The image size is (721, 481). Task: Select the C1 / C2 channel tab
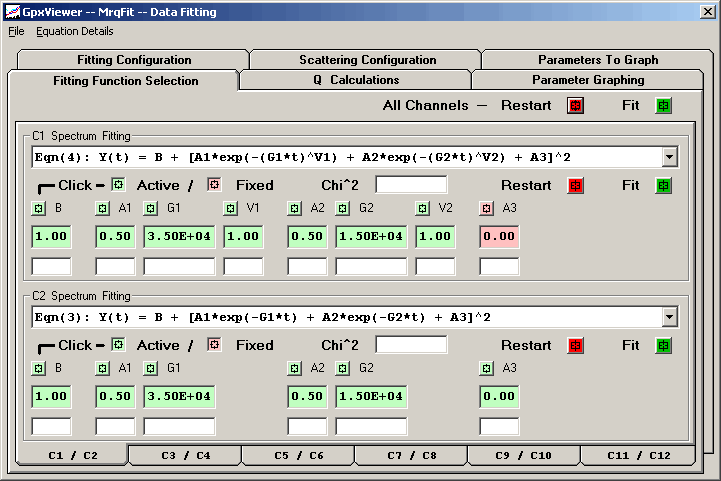pyautogui.click(x=73, y=455)
